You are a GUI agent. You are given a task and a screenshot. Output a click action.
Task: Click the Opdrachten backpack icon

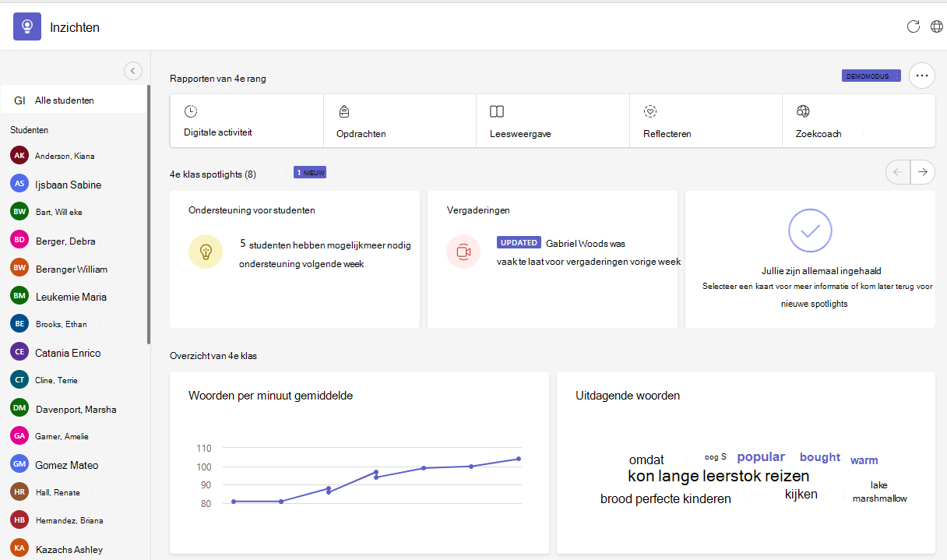(343, 111)
